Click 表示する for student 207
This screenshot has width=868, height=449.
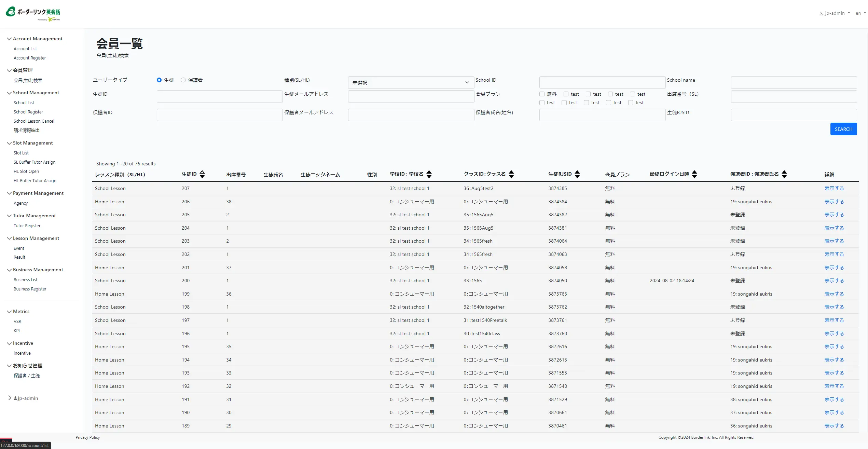[x=834, y=188]
